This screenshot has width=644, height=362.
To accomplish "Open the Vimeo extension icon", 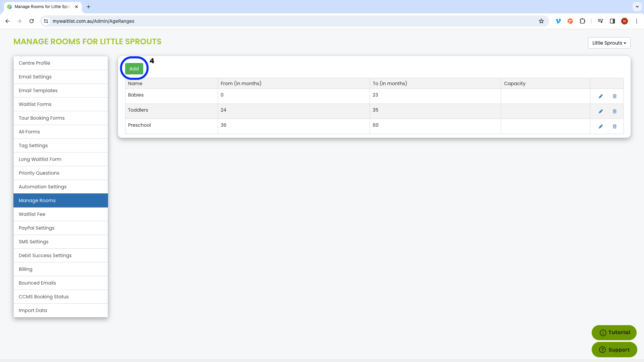I will (x=558, y=21).
